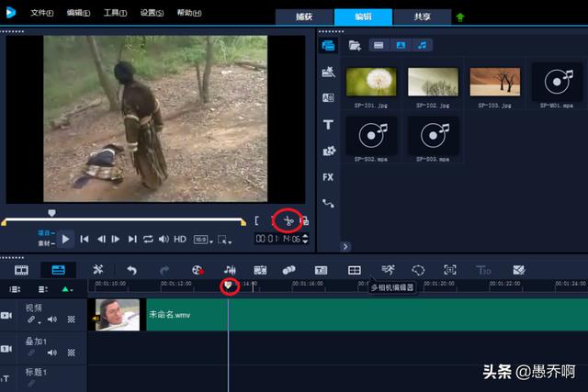Click the timecode stepper arrows
Screen dimensions: 588x392
pos(305,239)
